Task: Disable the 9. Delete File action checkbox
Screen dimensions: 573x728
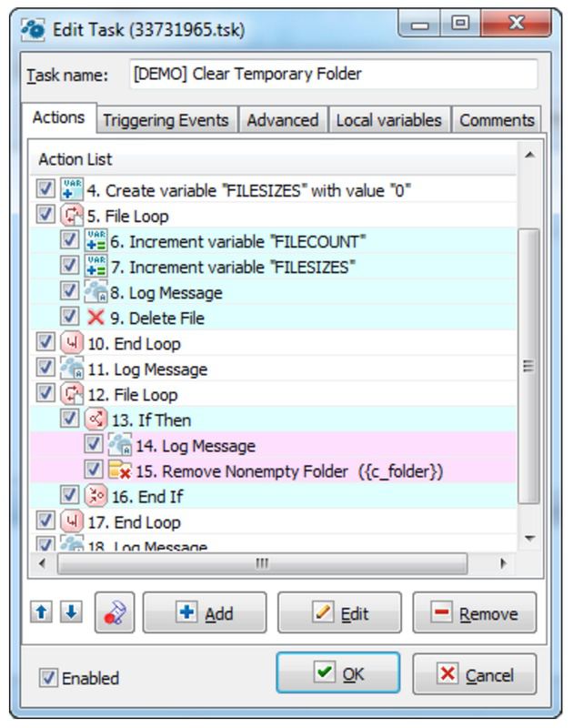Action: point(70,317)
